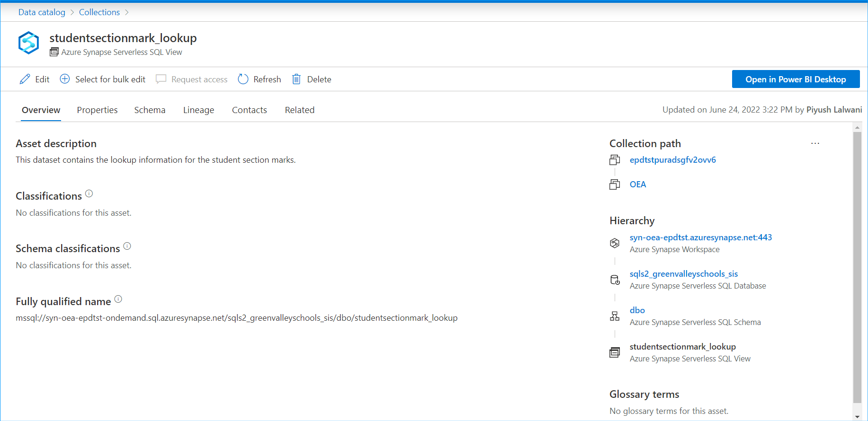Click the 'Azure Synapse Workspace' label
The width and height of the screenshot is (868, 421).
tap(674, 249)
